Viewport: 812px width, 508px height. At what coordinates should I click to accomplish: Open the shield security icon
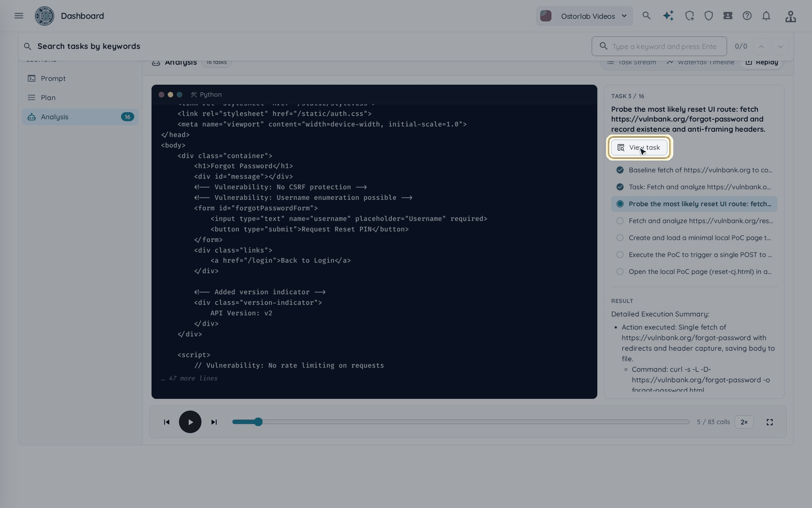[709, 16]
